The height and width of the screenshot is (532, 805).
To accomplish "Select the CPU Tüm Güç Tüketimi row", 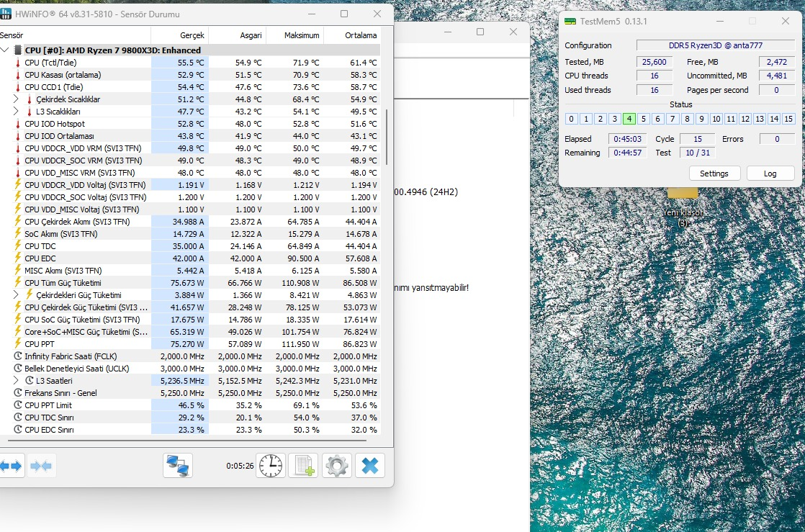I will pos(190,282).
